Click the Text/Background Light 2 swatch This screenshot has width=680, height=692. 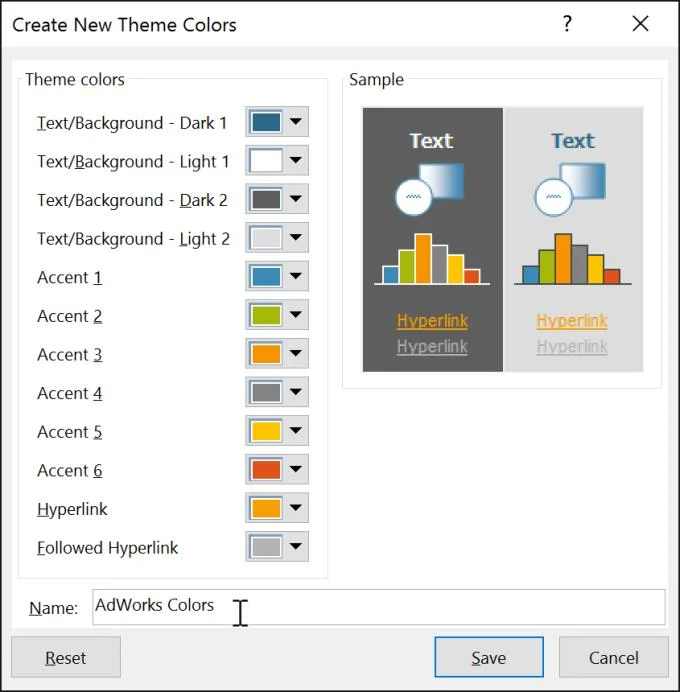pos(266,238)
